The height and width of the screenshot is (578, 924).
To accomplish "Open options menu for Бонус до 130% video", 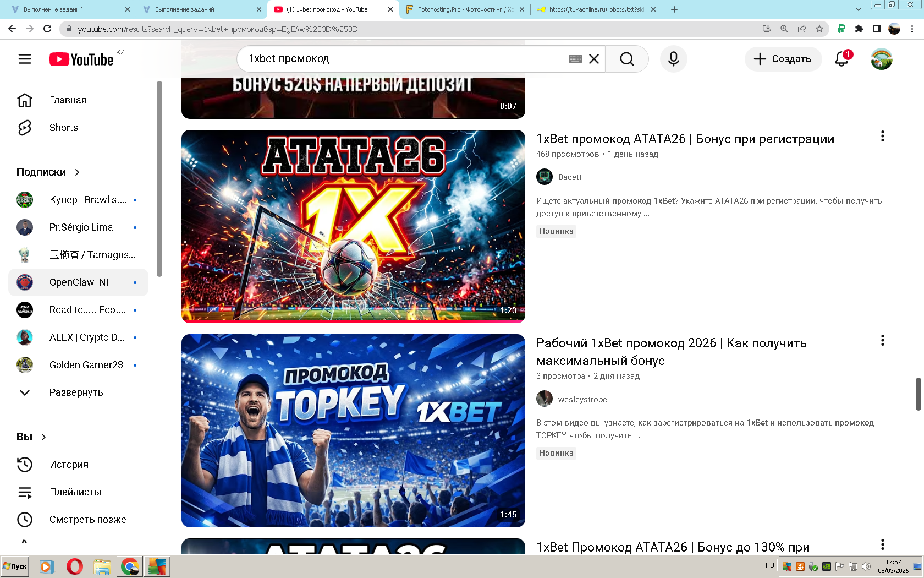I will pos(883,544).
